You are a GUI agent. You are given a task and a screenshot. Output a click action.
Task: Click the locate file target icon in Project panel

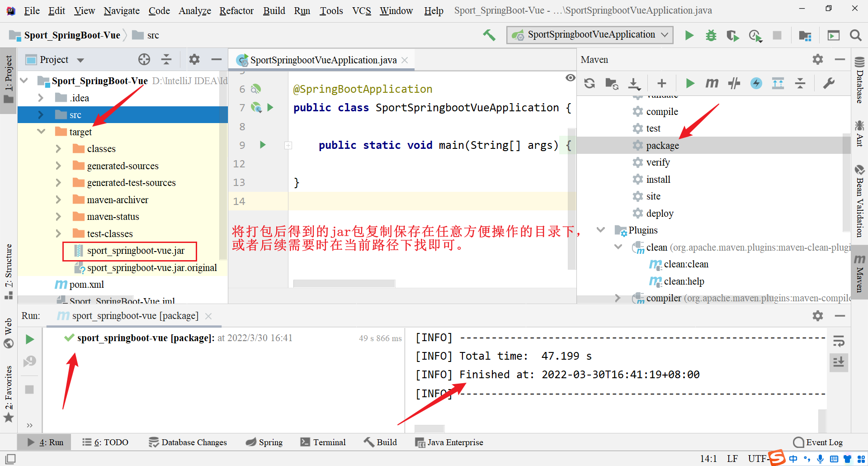click(144, 59)
